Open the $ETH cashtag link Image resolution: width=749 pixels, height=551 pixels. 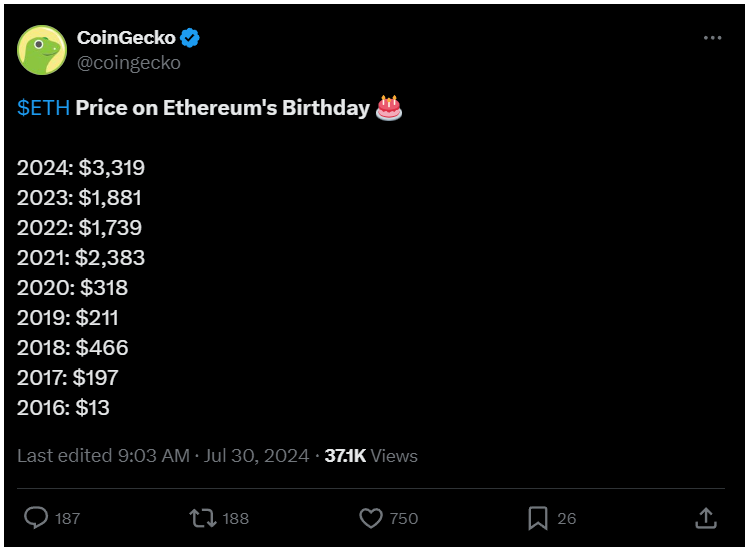[43, 108]
